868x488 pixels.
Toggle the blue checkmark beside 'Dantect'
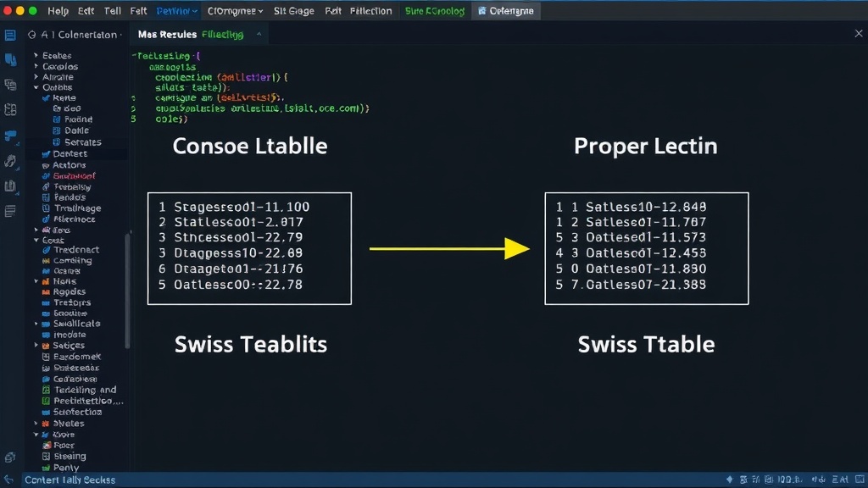point(46,154)
